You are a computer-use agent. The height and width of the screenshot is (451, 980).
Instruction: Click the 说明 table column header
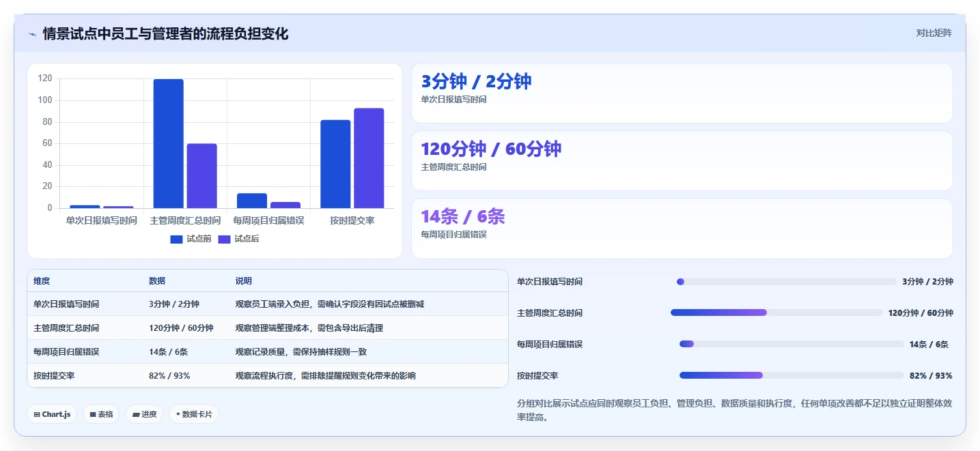click(x=244, y=281)
